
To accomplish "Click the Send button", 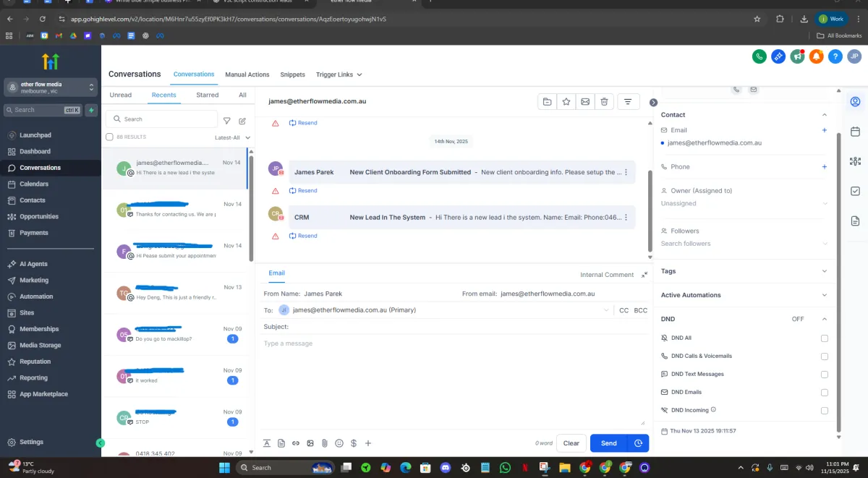I will click(609, 443).
